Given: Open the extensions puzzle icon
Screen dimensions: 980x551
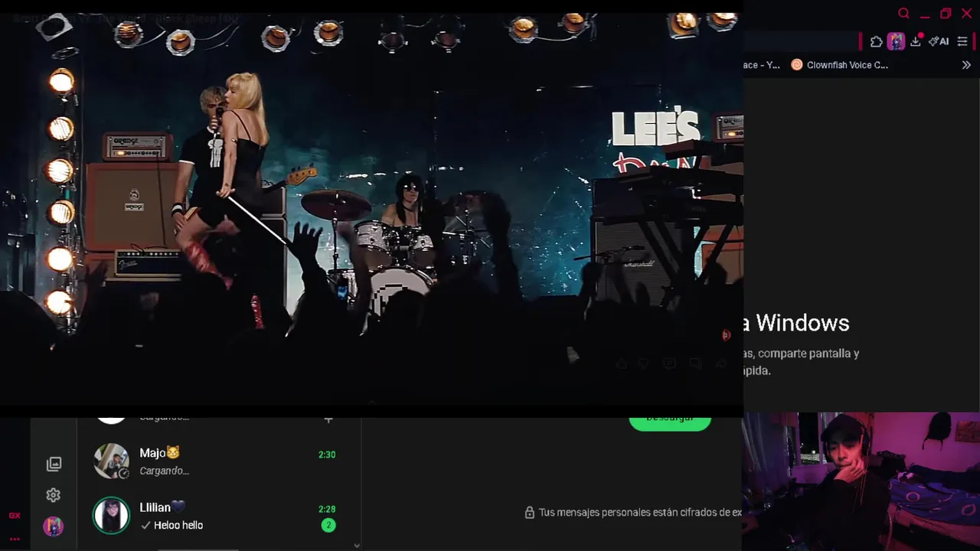Looking at the screenshot, I should [x=877, y=42].
